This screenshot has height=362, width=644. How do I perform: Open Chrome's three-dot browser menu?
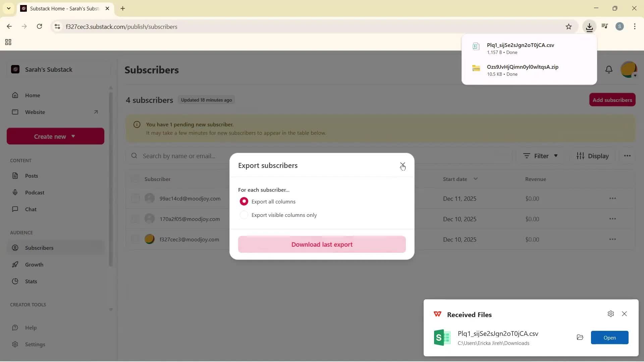point(635,26)
